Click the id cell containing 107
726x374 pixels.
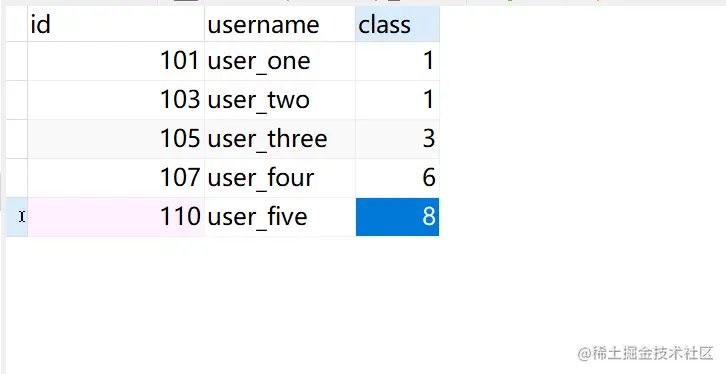coord(116,178)
